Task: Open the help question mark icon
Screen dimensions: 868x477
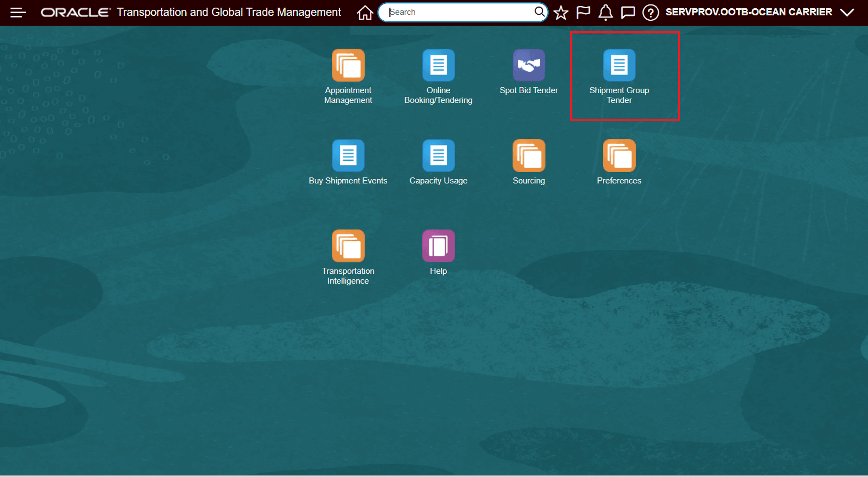Action: (x=651, y=12)
